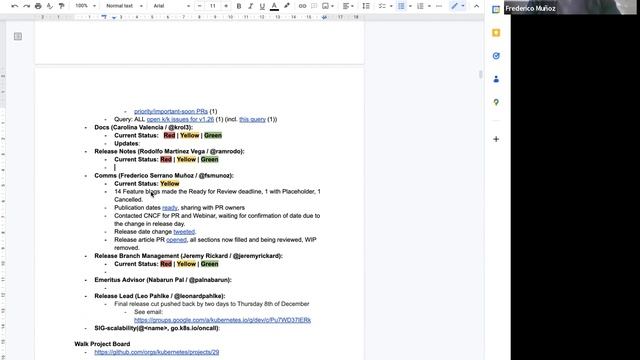
Task: Select the Paint format tool
Action: (x=62, y=6)
